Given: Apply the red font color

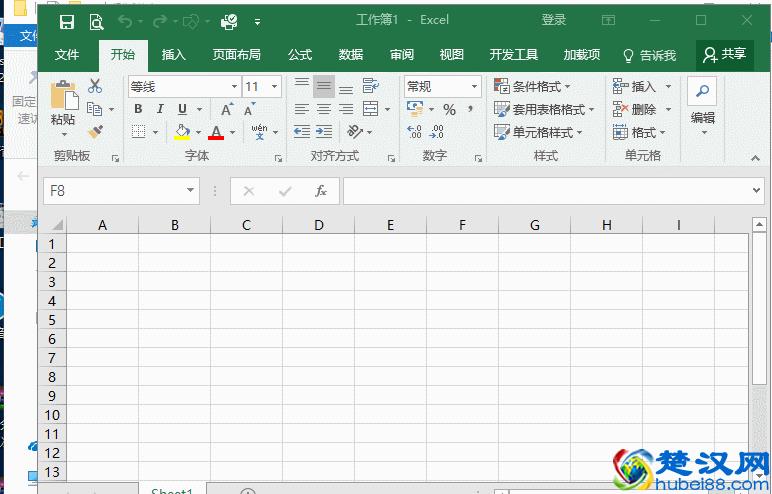Looking at the screenshot, I should (216, 132).
